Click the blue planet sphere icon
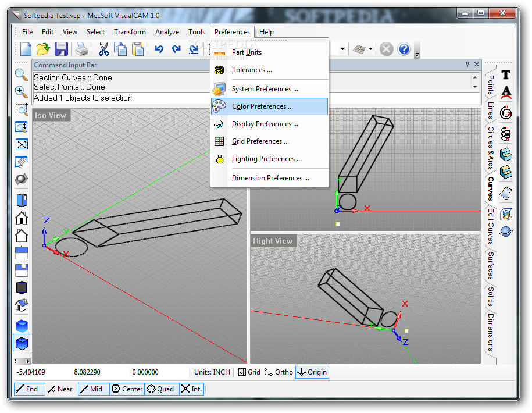This screenshot has height=413, width=532. tap(506, 232)
